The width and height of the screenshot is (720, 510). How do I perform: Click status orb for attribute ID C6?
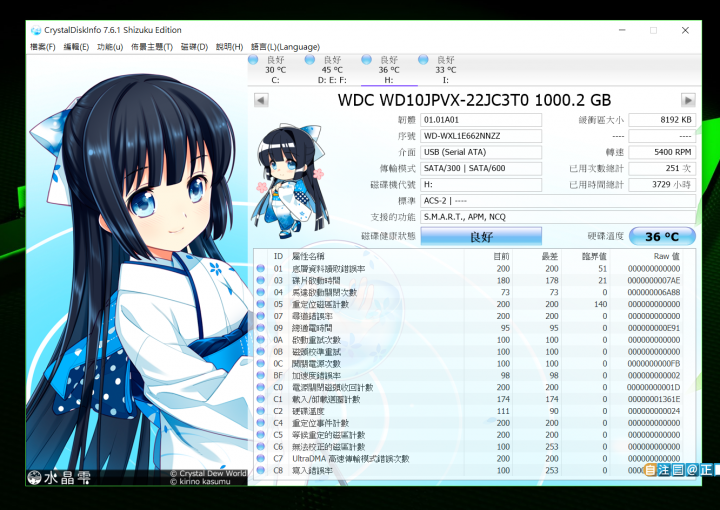[x=261, y=447]
